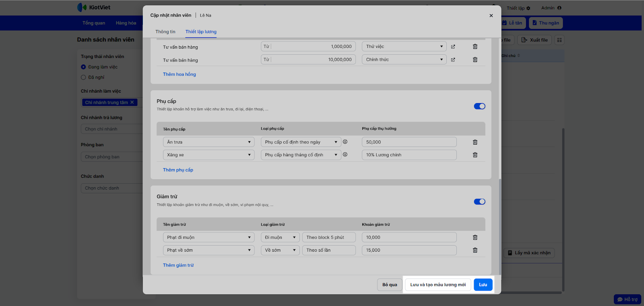The height and width of the screenshot is (306, 644).
Task: Delete the Phạt về sớm deduction row
Action: click(x=475, y=250)
